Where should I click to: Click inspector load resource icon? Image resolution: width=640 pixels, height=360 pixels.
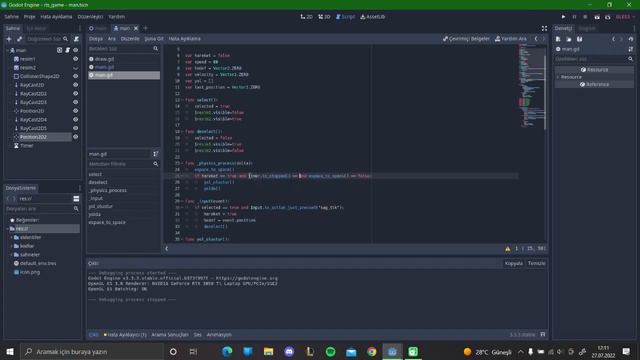tap(569, 39)
